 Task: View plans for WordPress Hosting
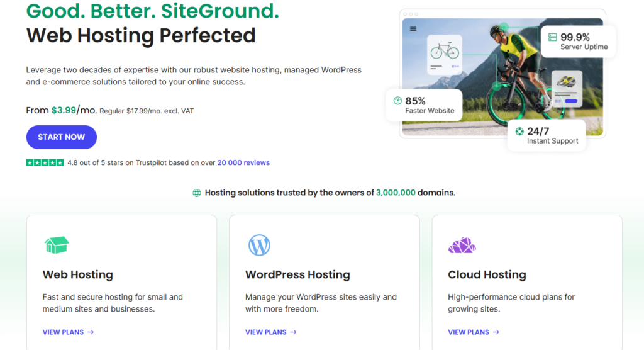point(270,332)
